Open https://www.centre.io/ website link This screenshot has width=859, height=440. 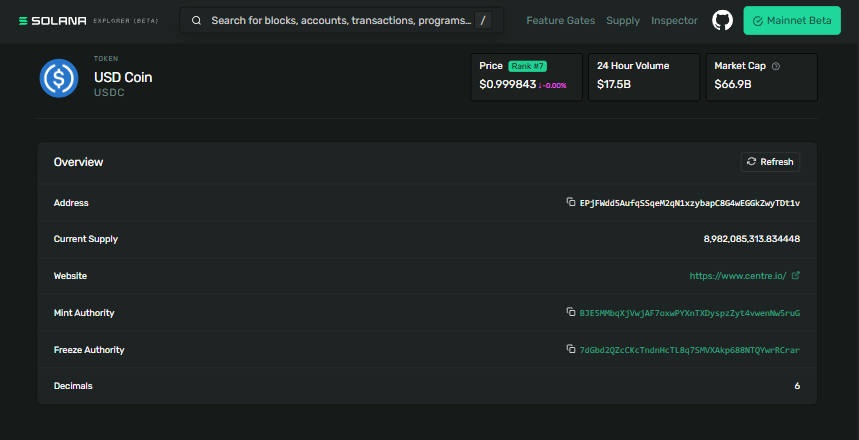point(738,276)
